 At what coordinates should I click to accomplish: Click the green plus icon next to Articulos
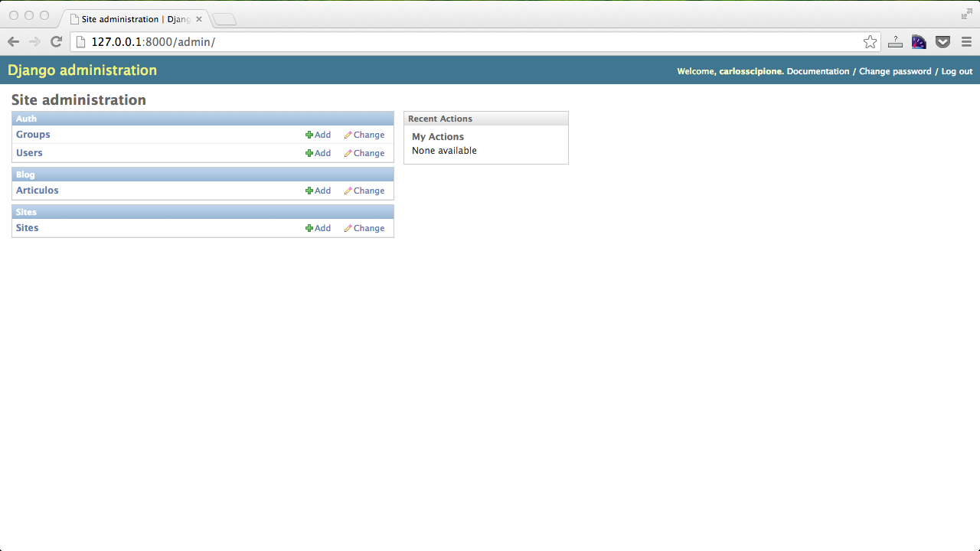[x=309, y=191]
